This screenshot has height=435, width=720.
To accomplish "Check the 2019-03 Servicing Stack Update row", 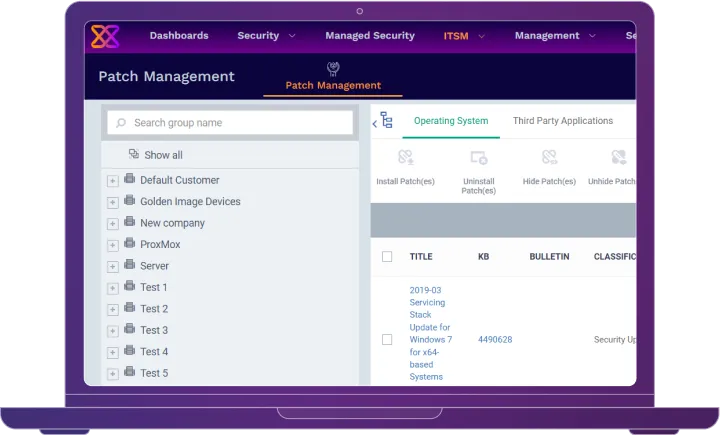I will (387, 340).
